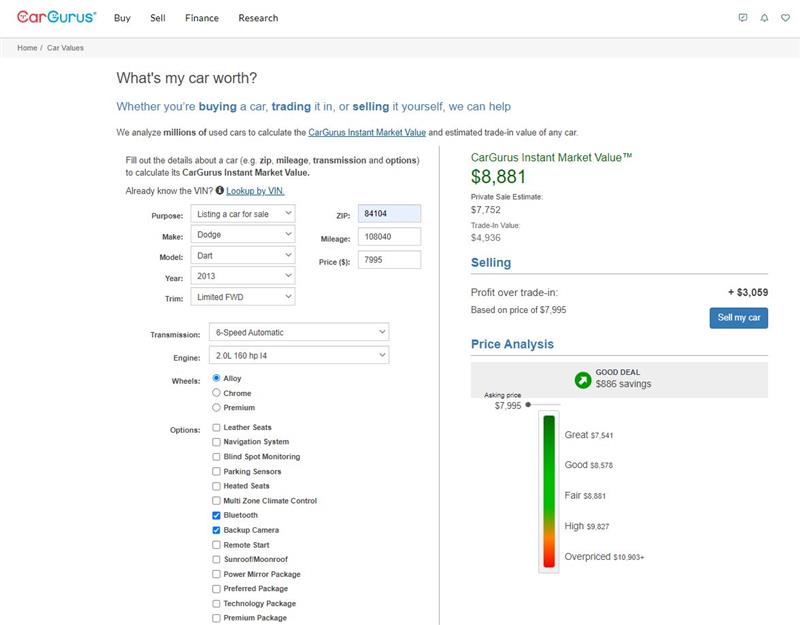This screenshot has width=800, height=625.
Task: Open the notifications bell
Action: (764, 18)
